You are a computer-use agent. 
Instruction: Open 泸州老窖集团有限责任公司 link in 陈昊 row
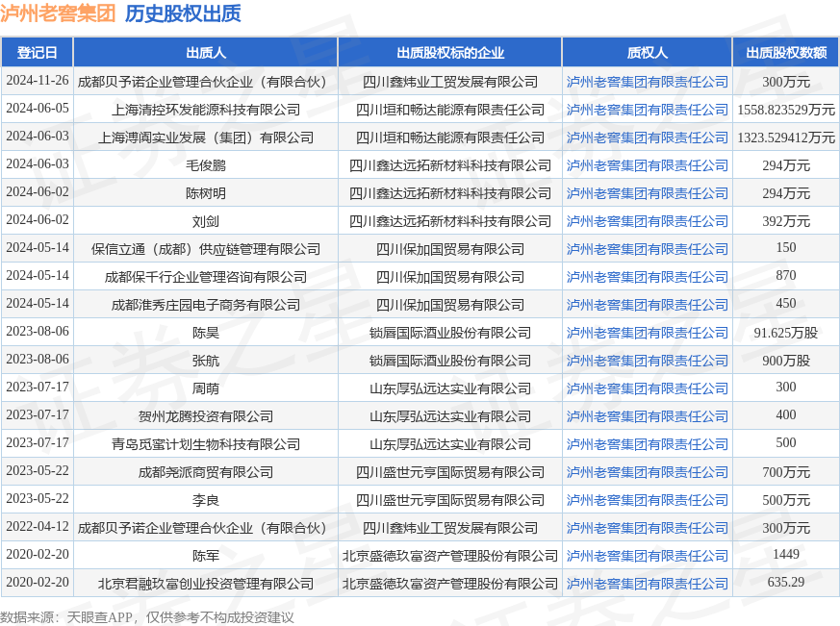(648, 333)
